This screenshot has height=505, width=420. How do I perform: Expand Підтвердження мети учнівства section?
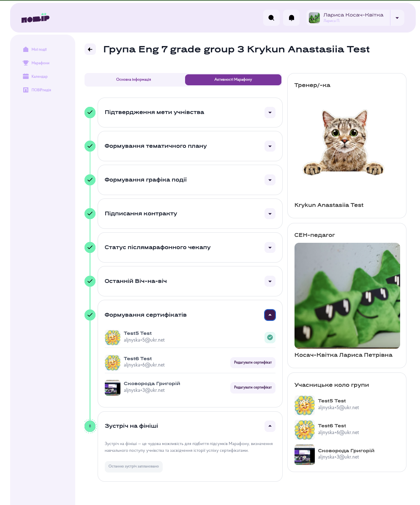click(x=270, y=113)
